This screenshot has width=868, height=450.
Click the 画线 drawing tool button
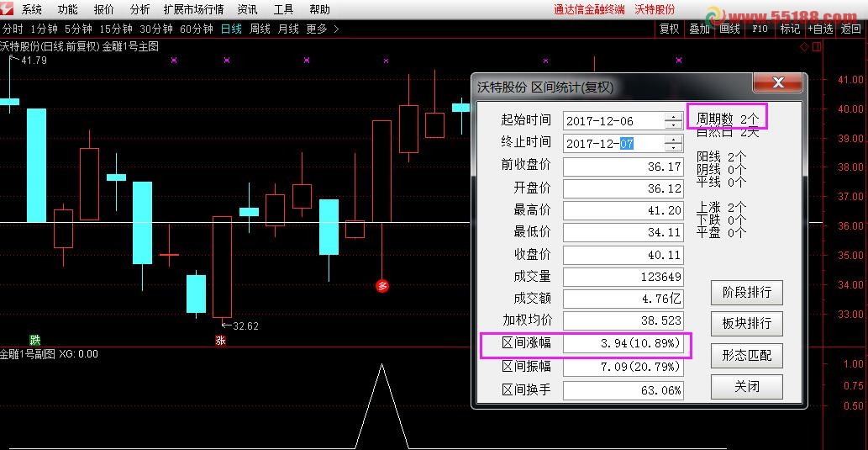(729, 29)
